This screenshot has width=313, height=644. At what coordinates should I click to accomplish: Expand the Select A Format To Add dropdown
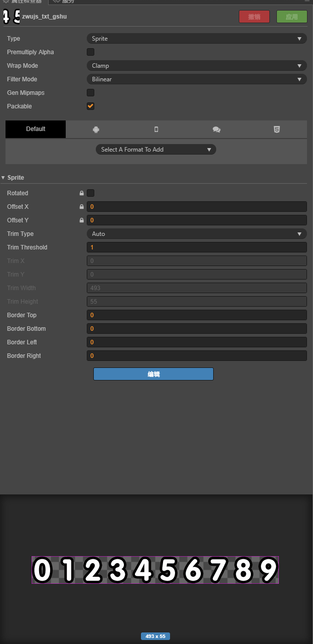click(x=155, y=150)
